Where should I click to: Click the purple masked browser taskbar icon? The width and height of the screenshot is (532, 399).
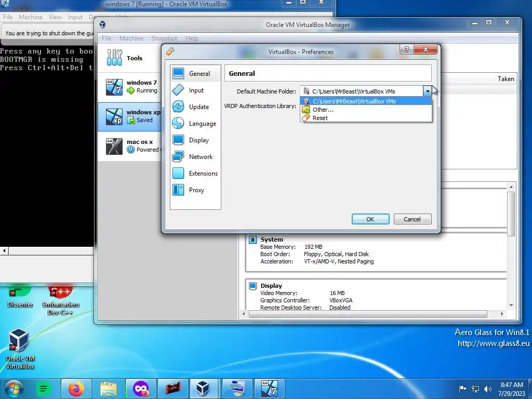141,389
